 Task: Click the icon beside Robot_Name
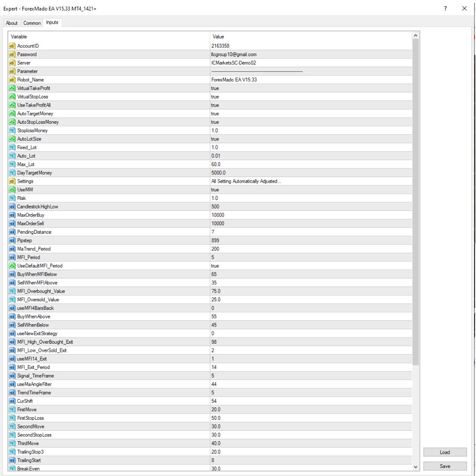[12, 79]
